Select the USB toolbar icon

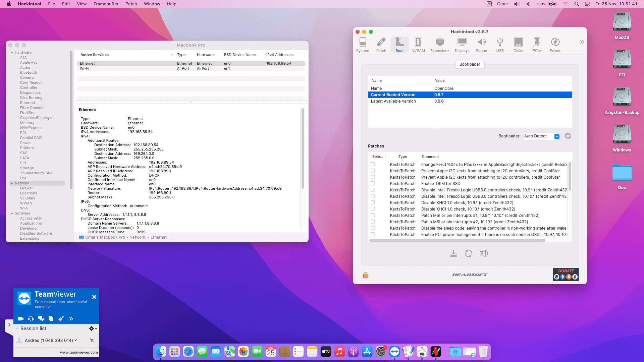click(500, 45)
